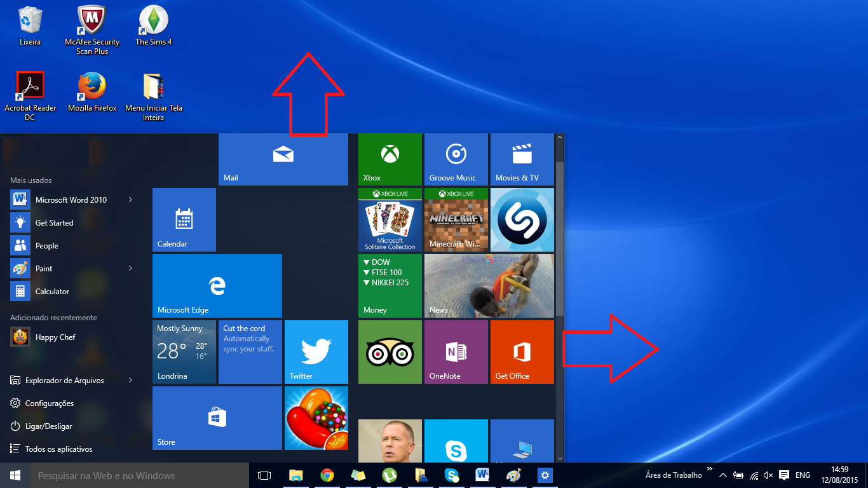The image size is (868, 488).
Task: Open uTorrent from the taskbar
Action: tap(390, 475)
